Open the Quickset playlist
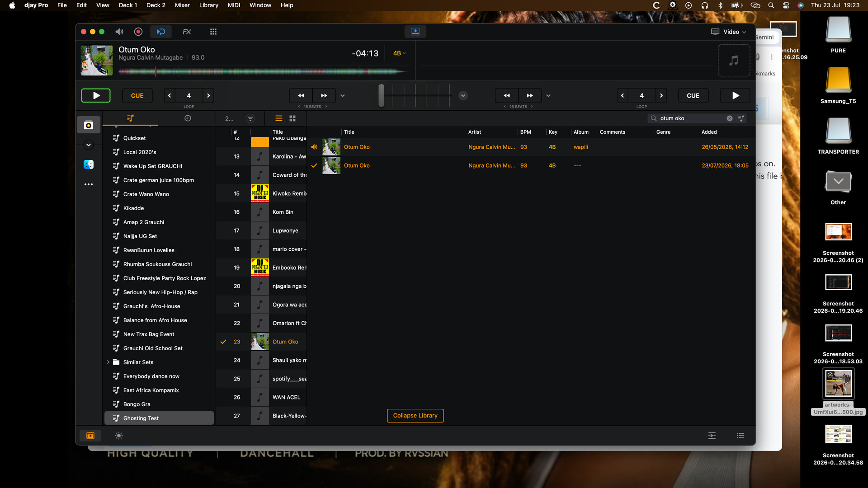 (159, 138)
